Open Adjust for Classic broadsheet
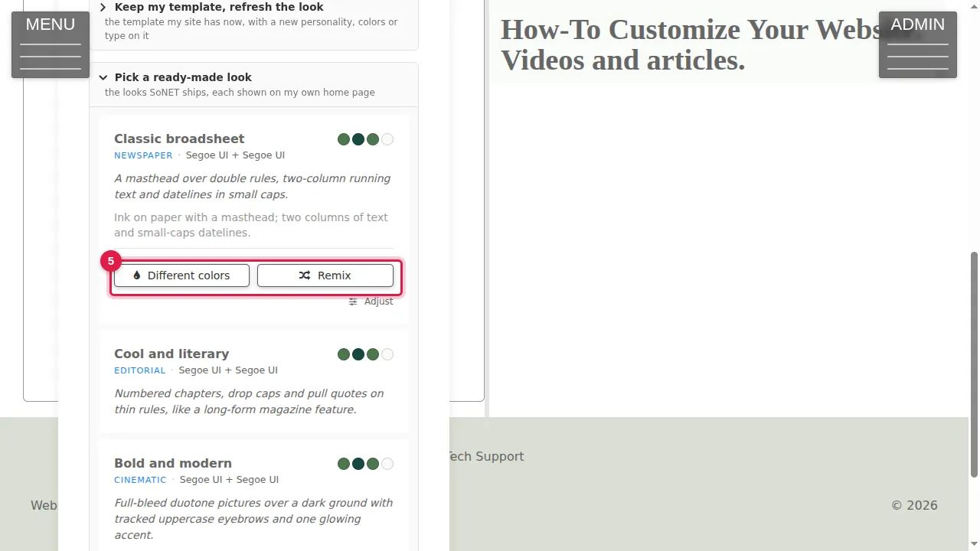 (371, 302)
